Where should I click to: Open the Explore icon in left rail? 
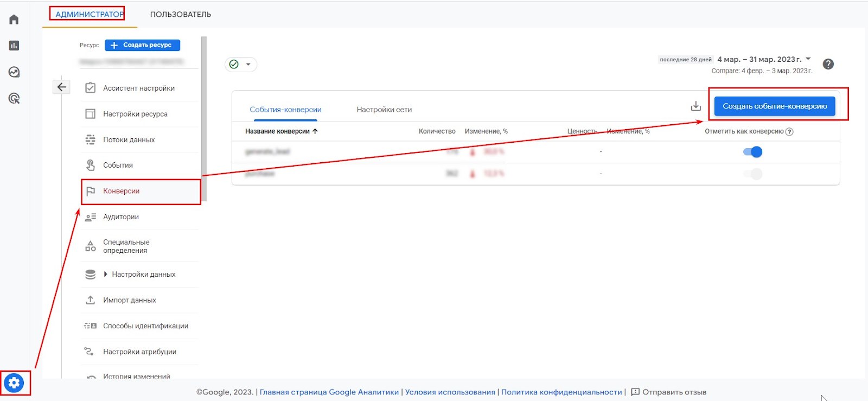(14, 72)
